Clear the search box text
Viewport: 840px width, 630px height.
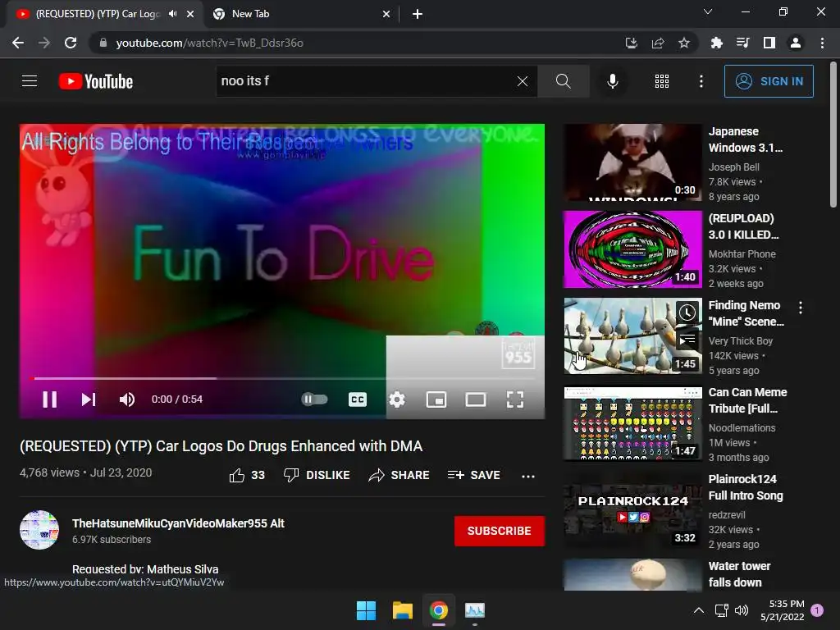point(523,81)
